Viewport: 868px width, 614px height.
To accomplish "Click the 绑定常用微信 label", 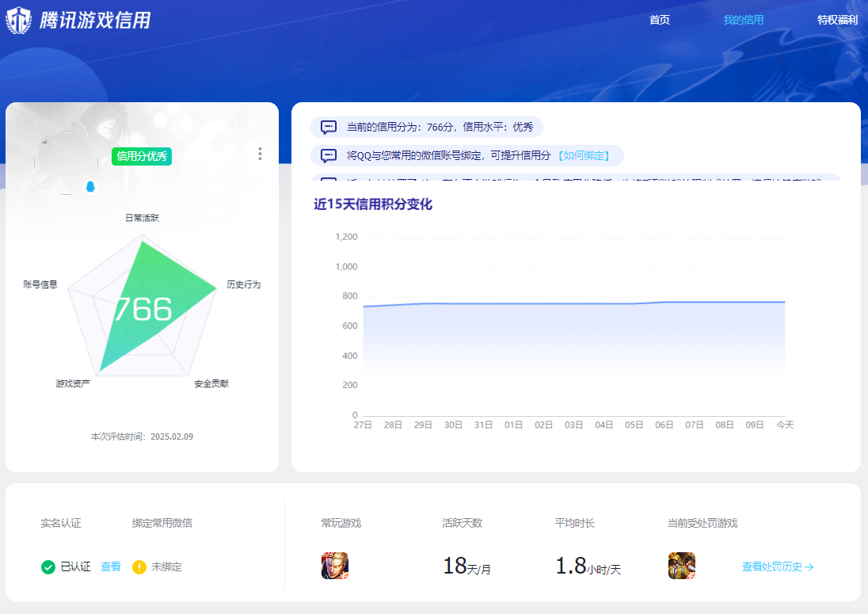I will tap(162, 523).
